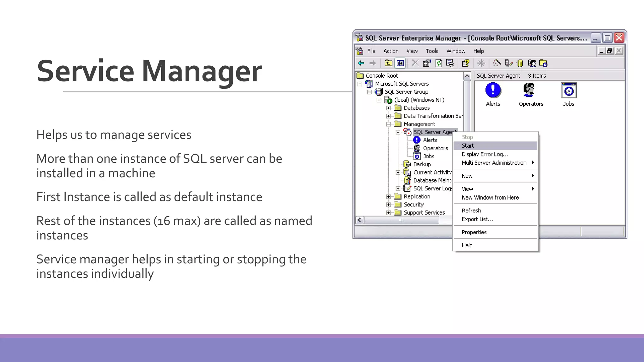Click the console icon left of the File menu
The width and height of the screenshot is (644, 362).
click(359, 51)
